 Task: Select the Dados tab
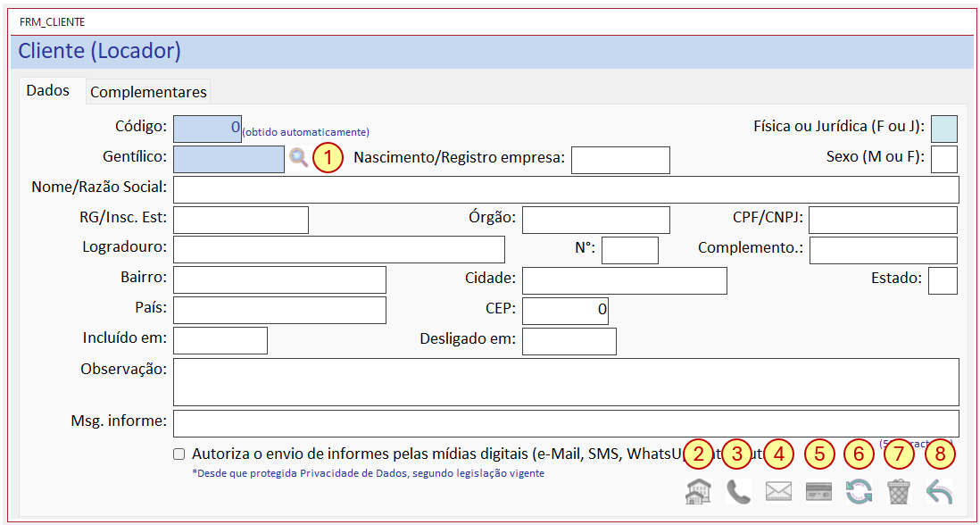pos(47,91)
